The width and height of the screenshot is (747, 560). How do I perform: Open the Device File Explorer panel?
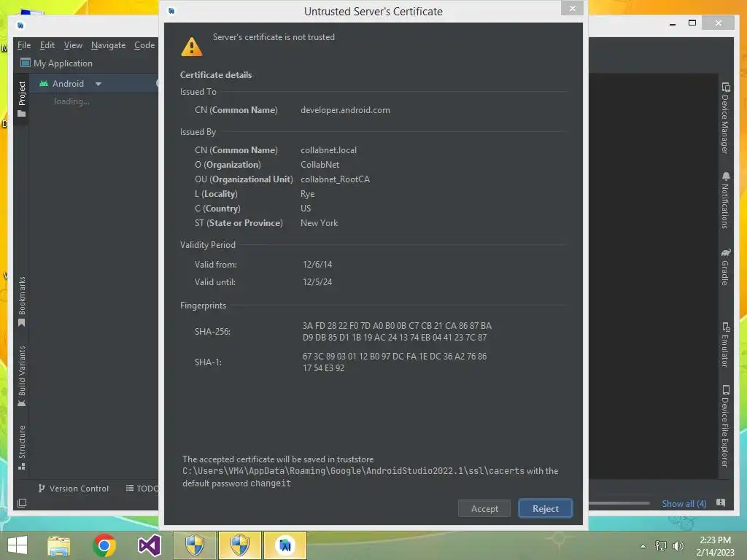(725, 426)
